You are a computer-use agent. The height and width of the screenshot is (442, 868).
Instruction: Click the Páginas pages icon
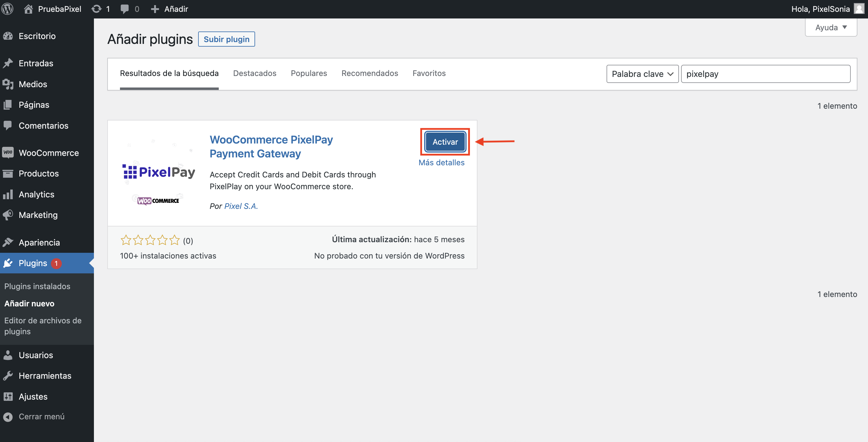(8, 105)
